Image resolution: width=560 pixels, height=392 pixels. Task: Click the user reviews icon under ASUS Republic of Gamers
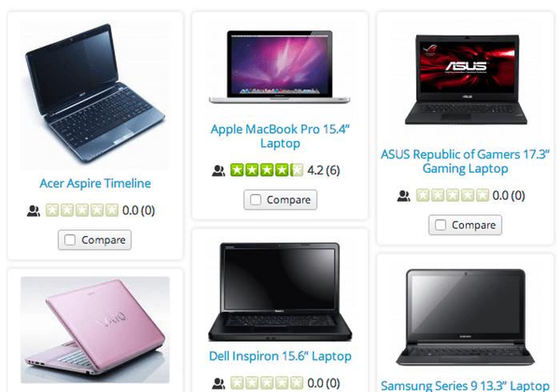point(403,196)
